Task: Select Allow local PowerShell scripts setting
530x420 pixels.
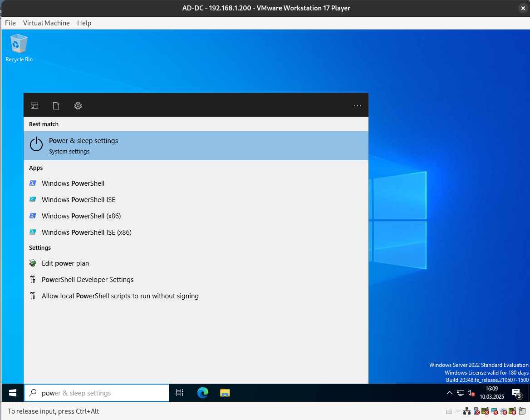Action: [120, 296]
